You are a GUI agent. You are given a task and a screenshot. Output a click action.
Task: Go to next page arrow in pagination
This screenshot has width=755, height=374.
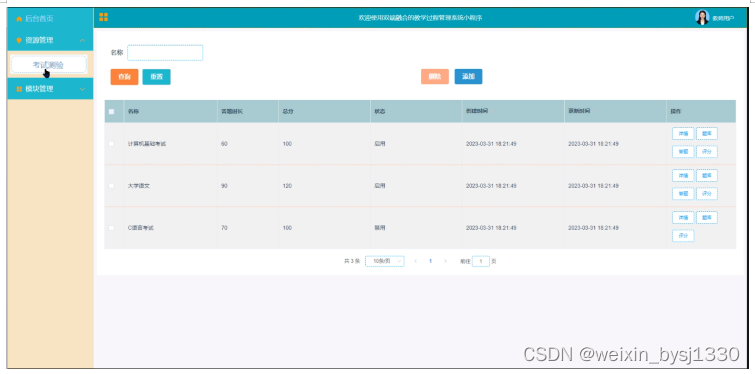pos(445,261)
